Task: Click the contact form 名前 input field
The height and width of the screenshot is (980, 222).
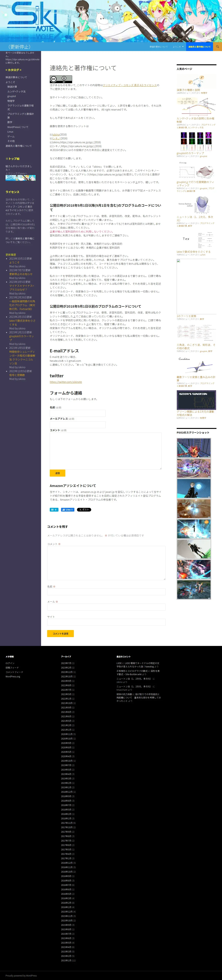Action: (x=78, y=413)
